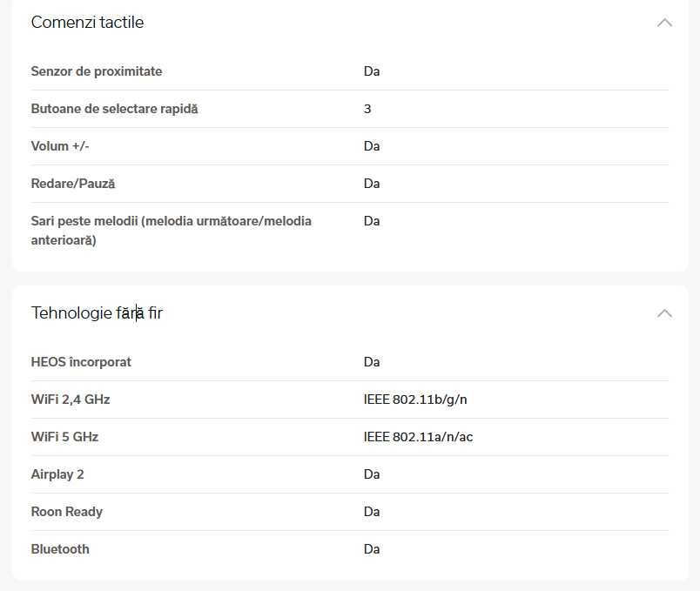Click the Tehnologie fără fir heading
This screenshot has width=700, height=591.
tap(97, 312)
